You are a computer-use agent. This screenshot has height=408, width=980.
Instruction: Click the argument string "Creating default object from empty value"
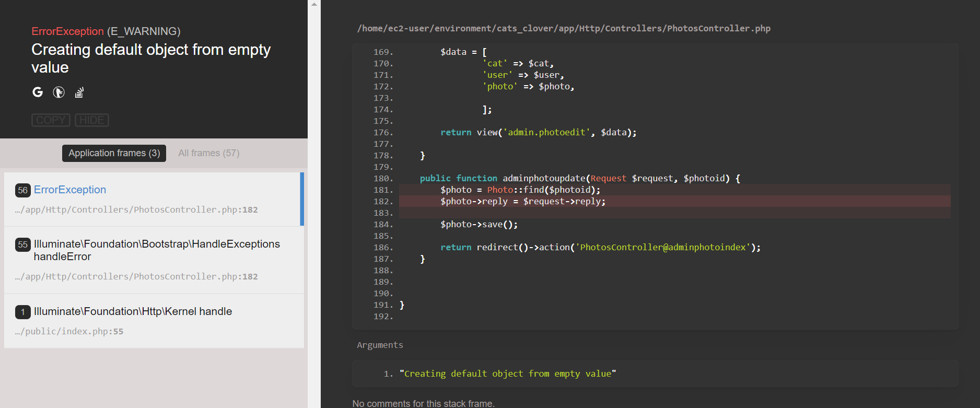[508, 374]
